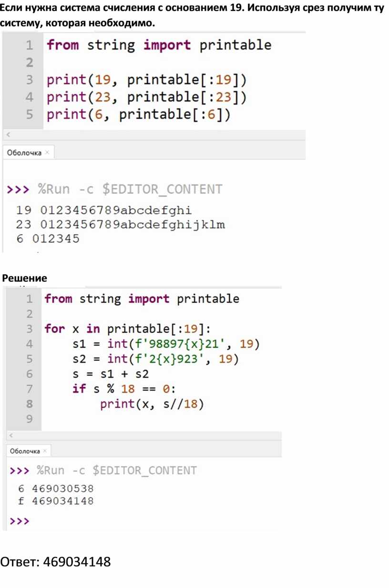Image resolution: width=389 pixels, height=588 pixels.
Task: Click the 'Решение' heading
Action: (25, 278)
